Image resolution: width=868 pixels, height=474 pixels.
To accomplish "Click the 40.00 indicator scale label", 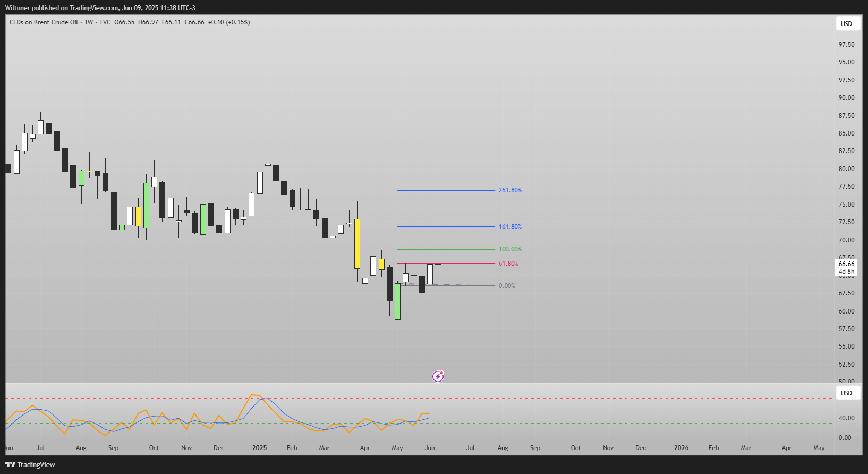I will point(846,418).
